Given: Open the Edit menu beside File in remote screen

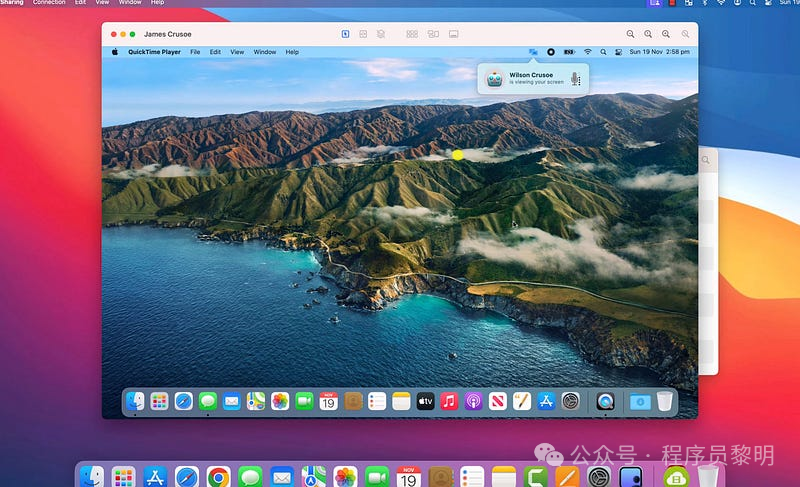Looking at the screenshot, I should (x=215, y=52).
